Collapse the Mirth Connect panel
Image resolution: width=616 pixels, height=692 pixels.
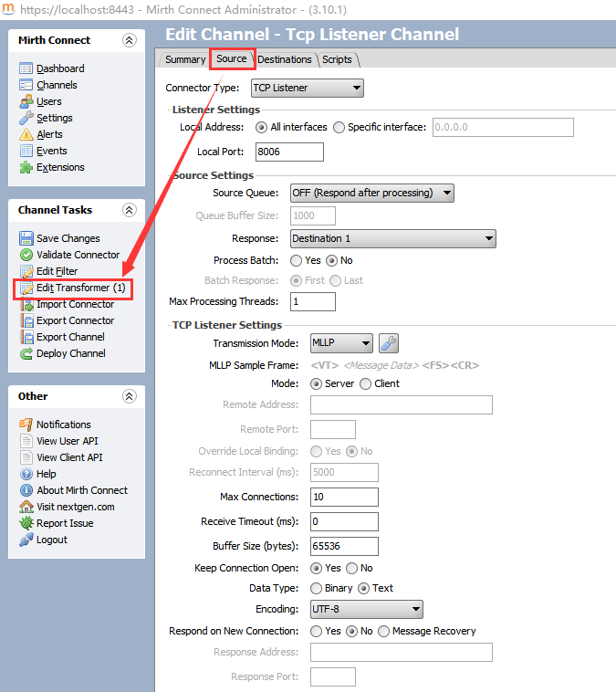point(129,40)
